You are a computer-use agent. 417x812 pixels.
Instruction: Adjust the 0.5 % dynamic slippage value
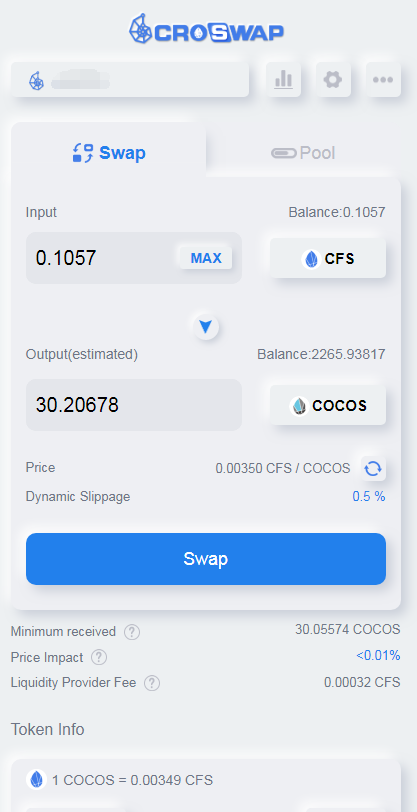[x=369, y=497]
